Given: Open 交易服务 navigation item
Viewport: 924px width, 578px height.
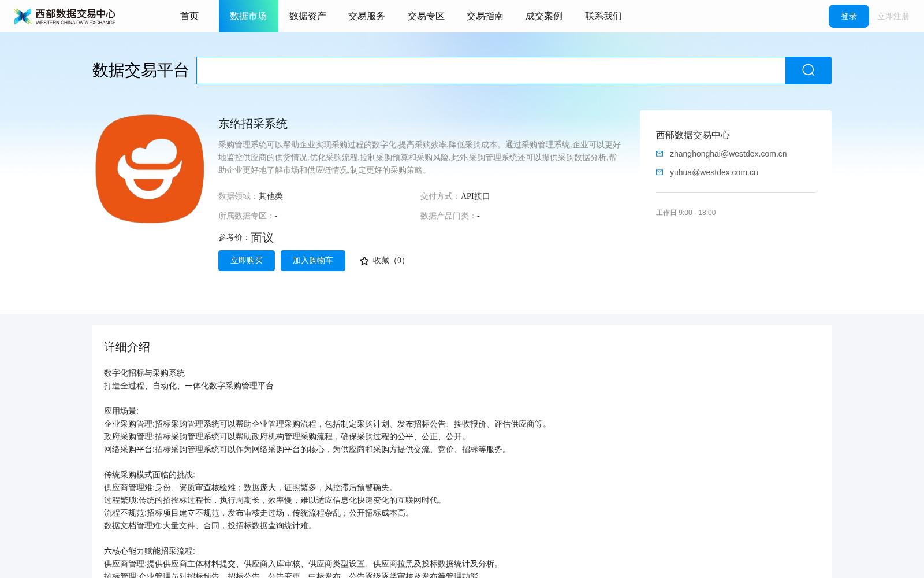Looking at the screenshot, I should tap(367, 16).
